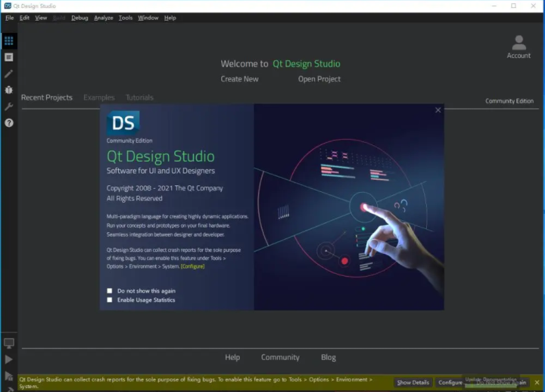Open Help mode question mark icon
The height and width of the screenshot is (392, 545).
tap(9, 123)
